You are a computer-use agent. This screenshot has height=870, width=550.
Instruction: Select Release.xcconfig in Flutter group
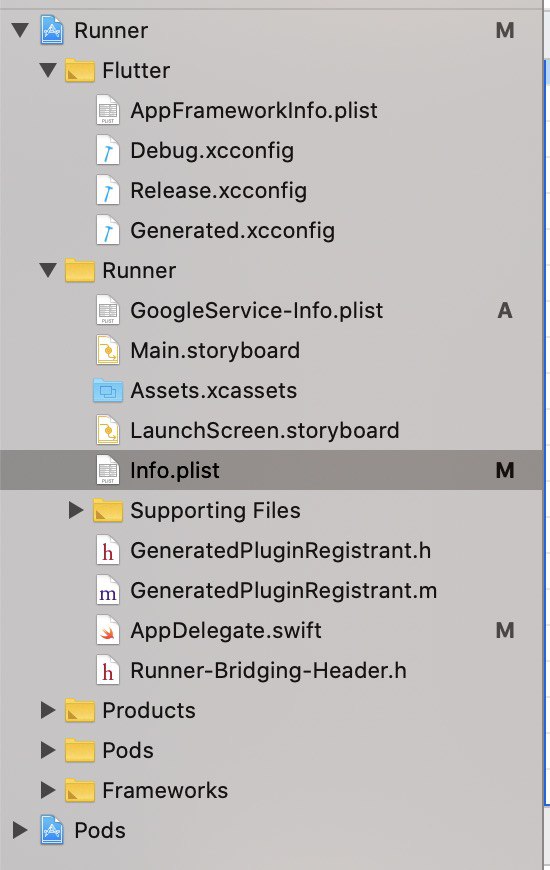pos(219,191)
